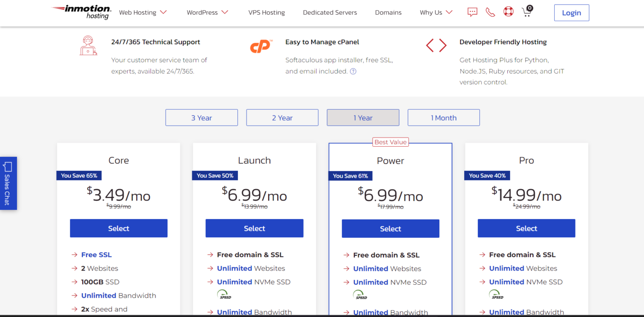Click the cPanel logo icon
This screenshot has height=317, width=644.
(x=261, y=46)
